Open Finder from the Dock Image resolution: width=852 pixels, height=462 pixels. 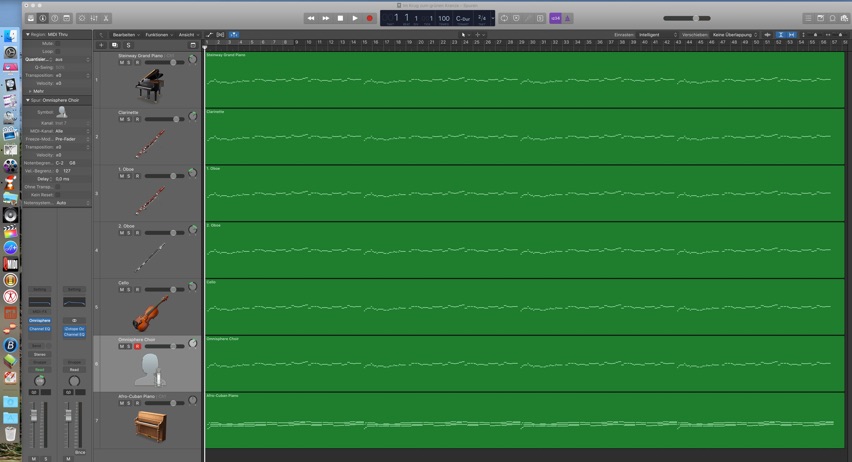(x=10, y=36)
